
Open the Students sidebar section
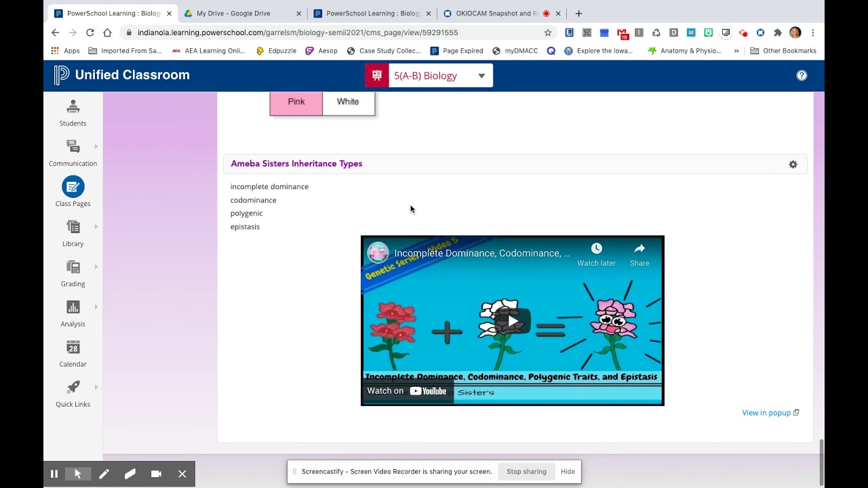pos(73,113)
